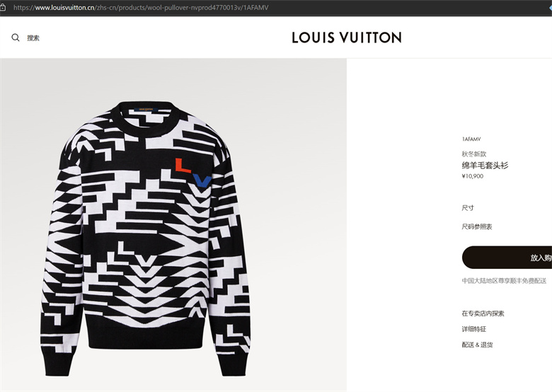Click the black 放入购物车 add-to-cart button
This screenshot has width=552, height=392.
point(507,258)
